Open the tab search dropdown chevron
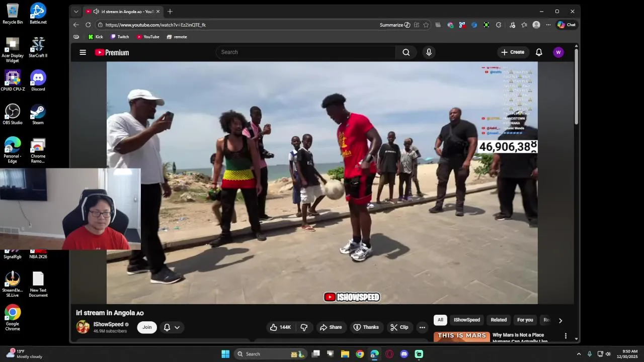644x362 pixels. pyautogui.click(x=76, y=12)
